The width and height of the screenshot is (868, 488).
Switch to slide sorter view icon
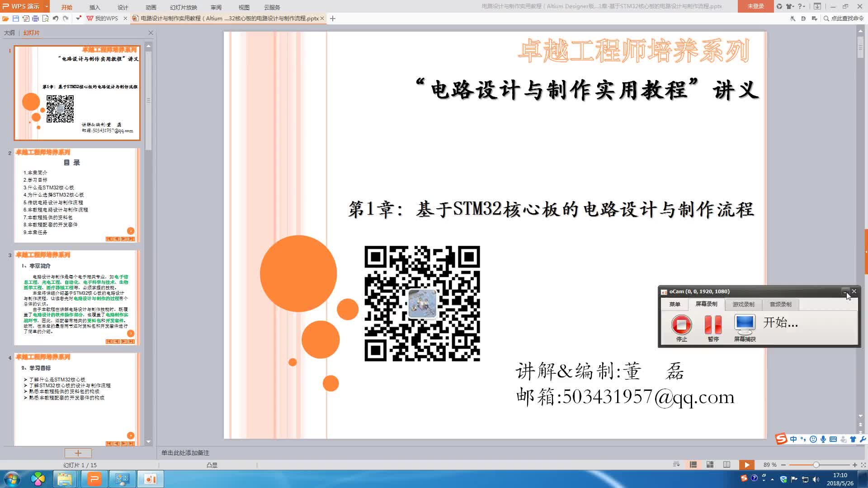tap(710, 465)
